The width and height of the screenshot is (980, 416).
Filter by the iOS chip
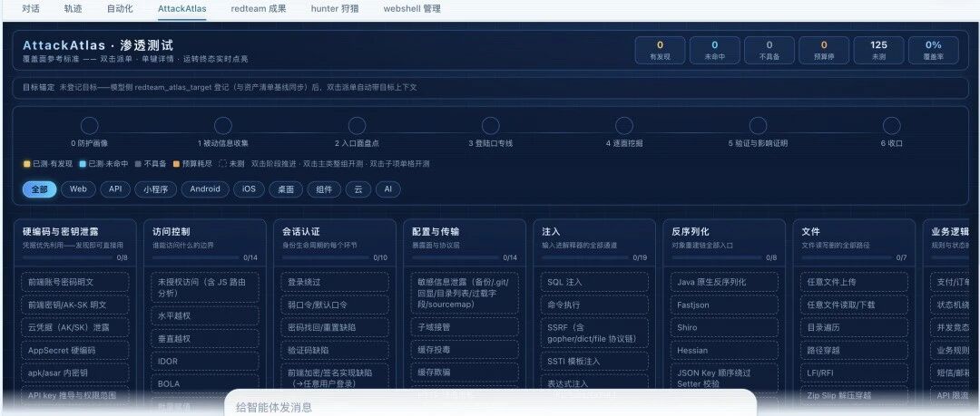tap(249, 189)
